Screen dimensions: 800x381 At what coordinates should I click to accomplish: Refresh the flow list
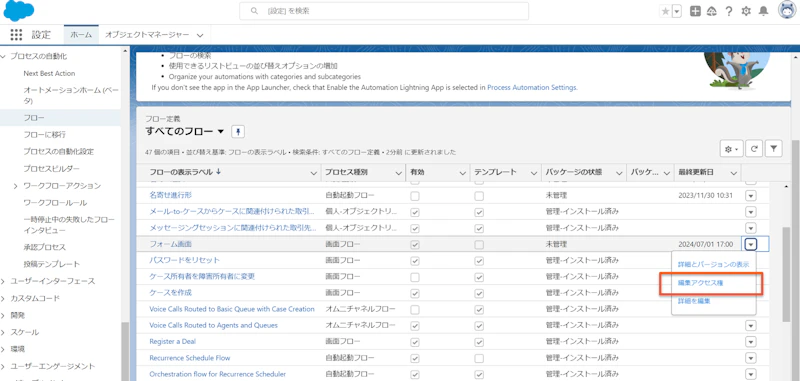(754, 149)
